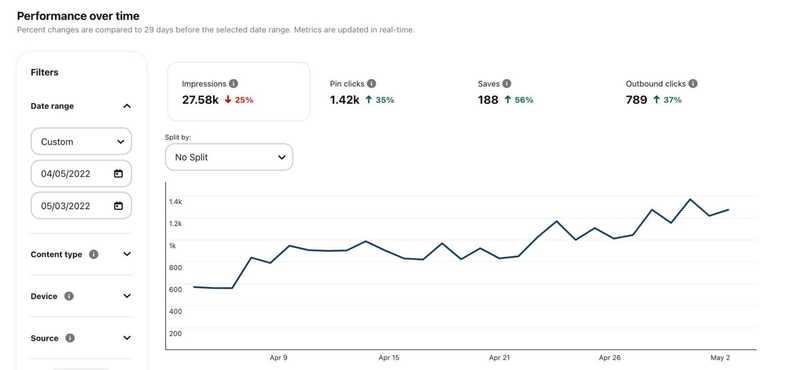Click the chart line peak near May 2
The image size is (800, 370).
(690, 200)
